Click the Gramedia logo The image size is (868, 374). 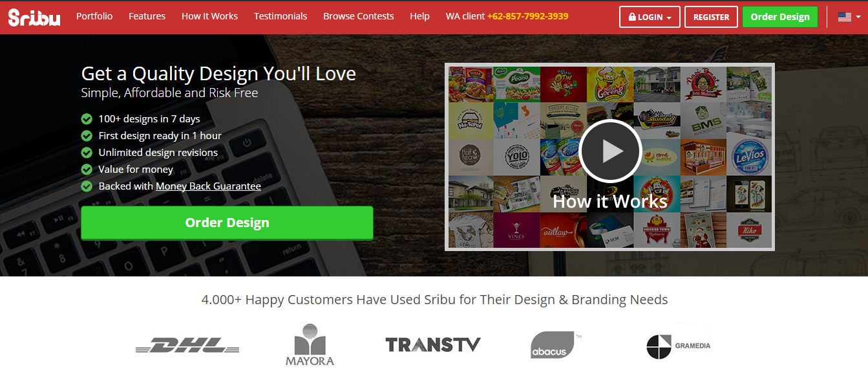(x=678, y=346)
